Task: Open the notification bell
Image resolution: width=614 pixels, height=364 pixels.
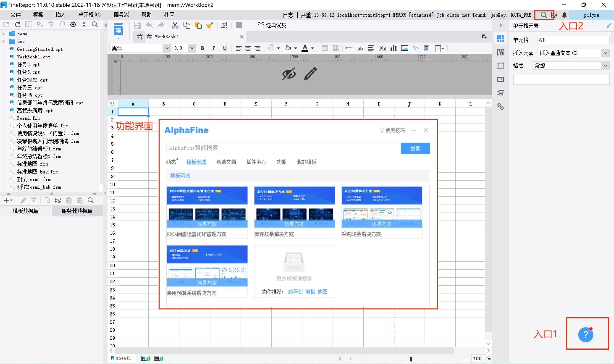Action: [x=564, y=15]
